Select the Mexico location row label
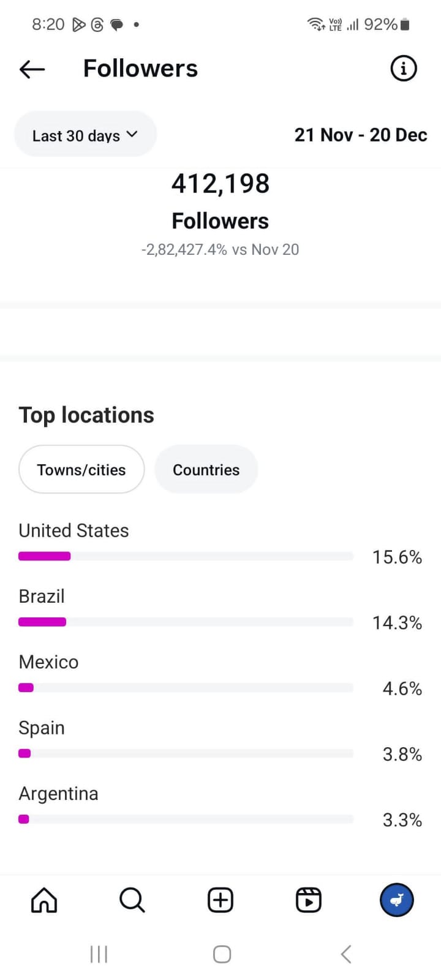This screenshot has width=441, height=980. pos(48,662)
